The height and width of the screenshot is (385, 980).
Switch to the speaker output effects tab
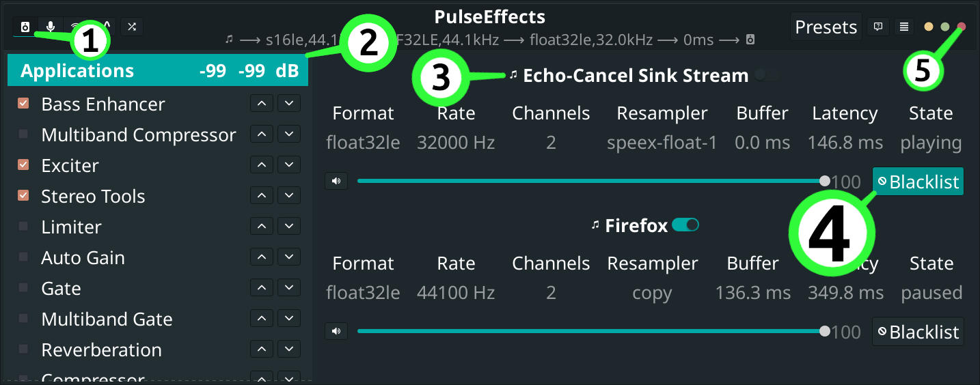(25, 27)
